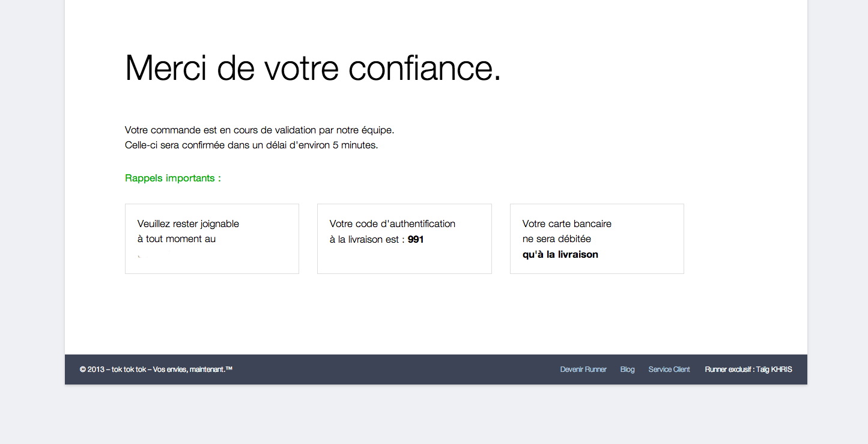Click the "Merci de votre confiance" heading
The image size is (868, 444).
click(x=312, y=67)
